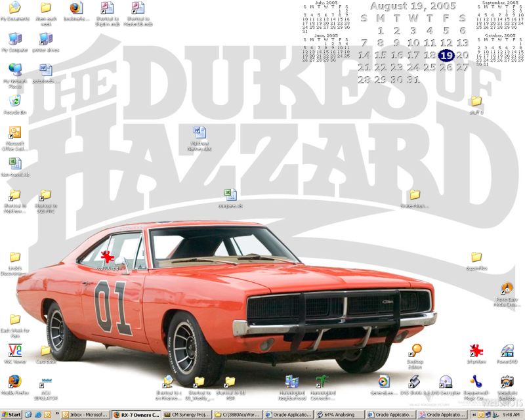The height and width of the screenshot is (420, 525).
Task: Expand the Quick Launch overflow chevron
Action: pos(57,413)
